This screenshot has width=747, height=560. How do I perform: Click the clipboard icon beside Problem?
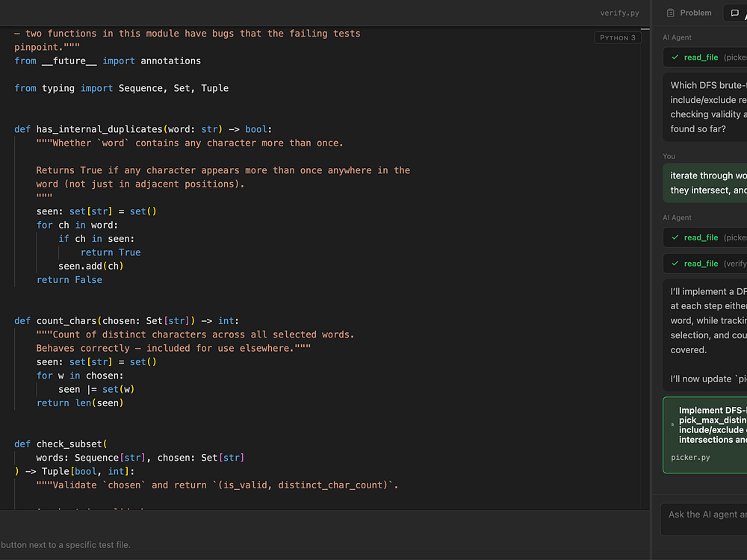670,13
